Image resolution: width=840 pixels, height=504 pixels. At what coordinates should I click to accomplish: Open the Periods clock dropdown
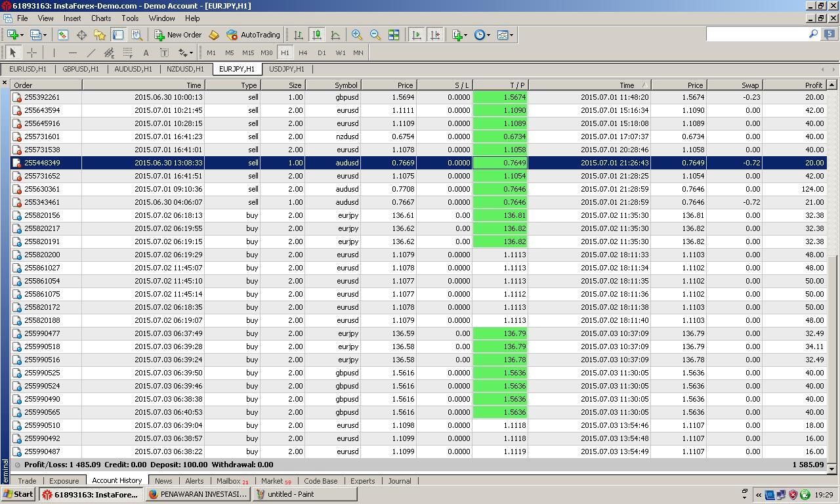pyautogui.click(x=482, y=35)
